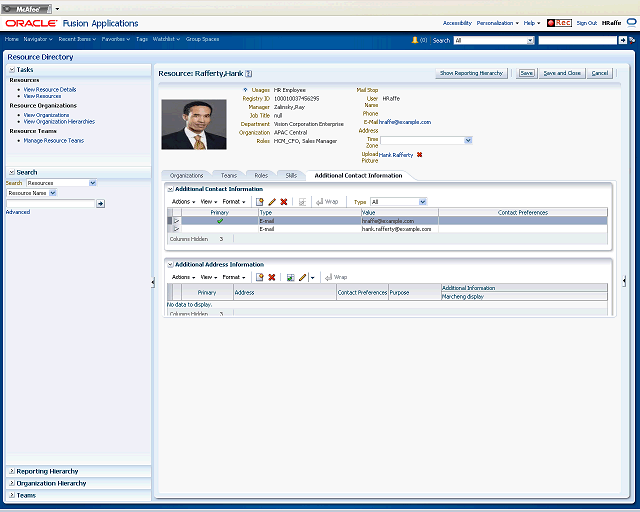Collapse left pane using splitter arrow
Screen dimensions: 640x512
click(x=153, y=282)
